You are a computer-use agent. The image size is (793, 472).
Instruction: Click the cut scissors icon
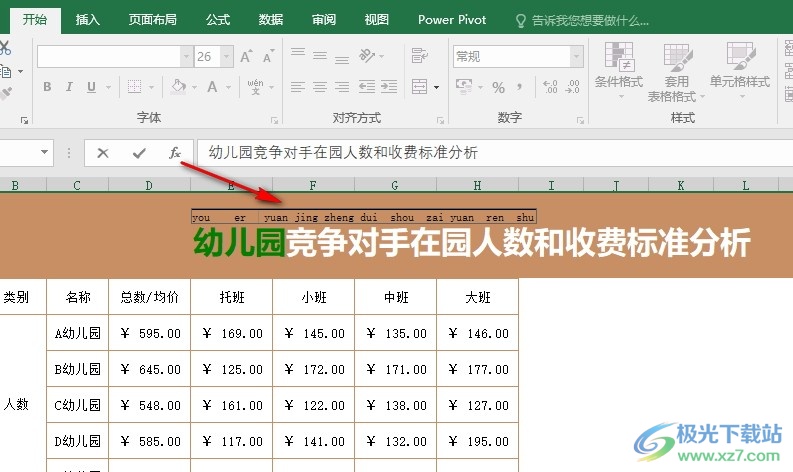(5, 48)
